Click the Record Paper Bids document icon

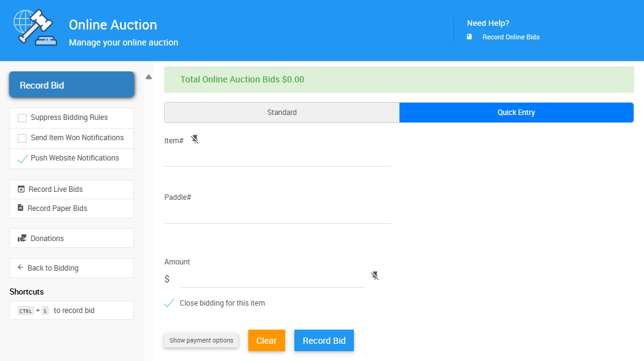coord(21,208)
